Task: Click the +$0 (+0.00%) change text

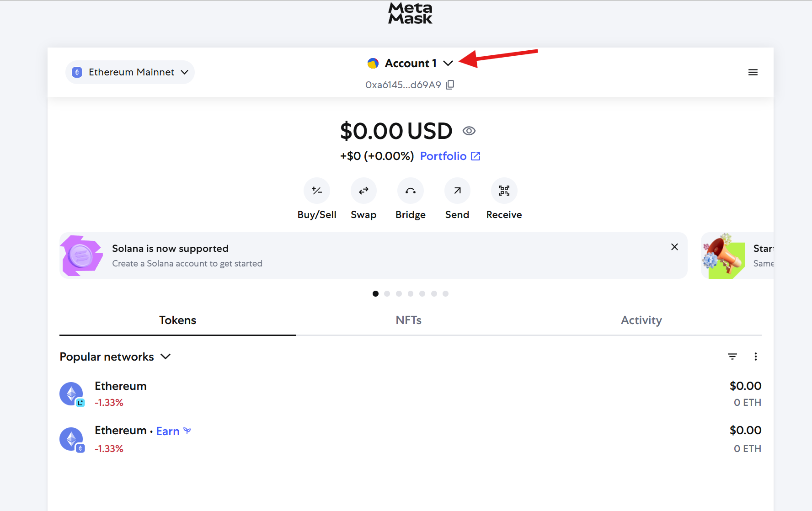Action: (377, 156)
